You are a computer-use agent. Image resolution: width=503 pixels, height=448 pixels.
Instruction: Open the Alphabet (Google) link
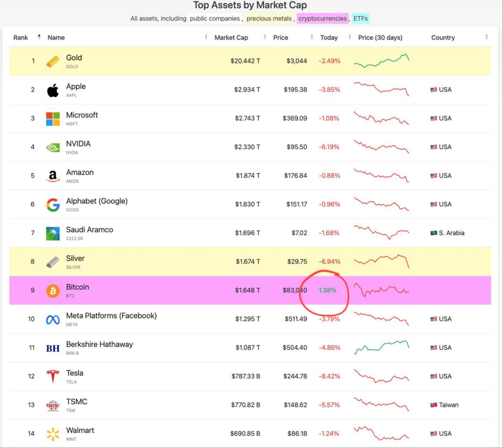97,201
